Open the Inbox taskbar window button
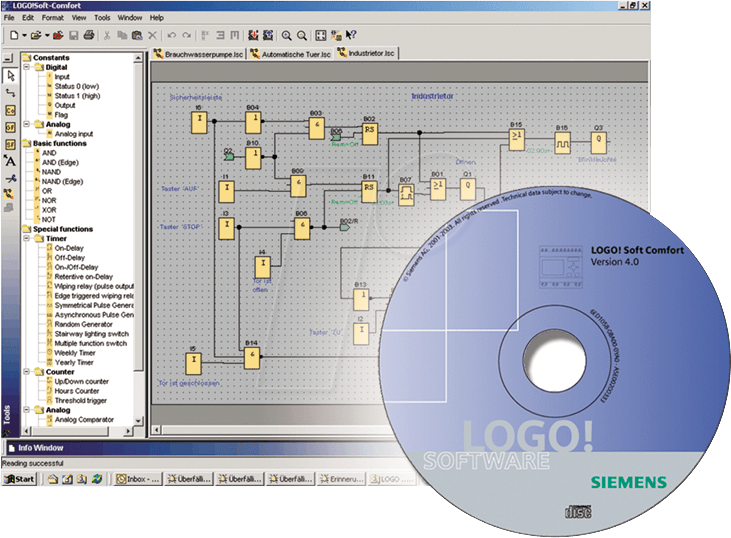 pyautogui.click(x=139, y=479)
